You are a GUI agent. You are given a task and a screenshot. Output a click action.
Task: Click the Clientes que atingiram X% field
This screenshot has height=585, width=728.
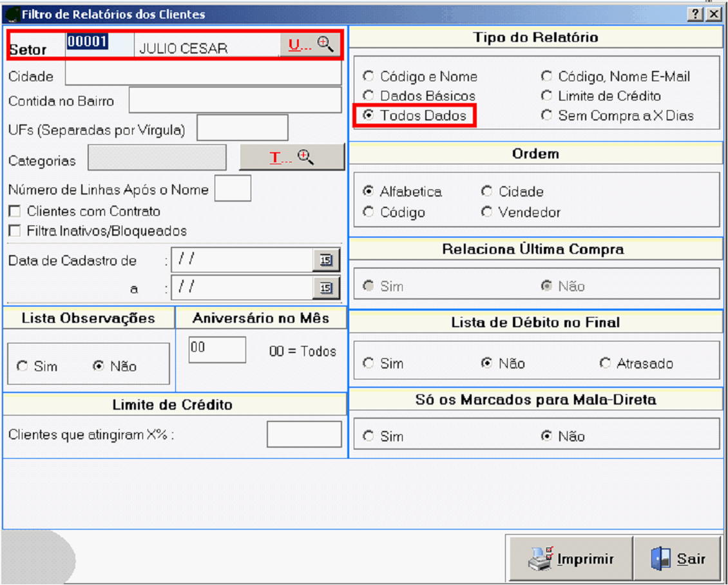pos(304,434)
